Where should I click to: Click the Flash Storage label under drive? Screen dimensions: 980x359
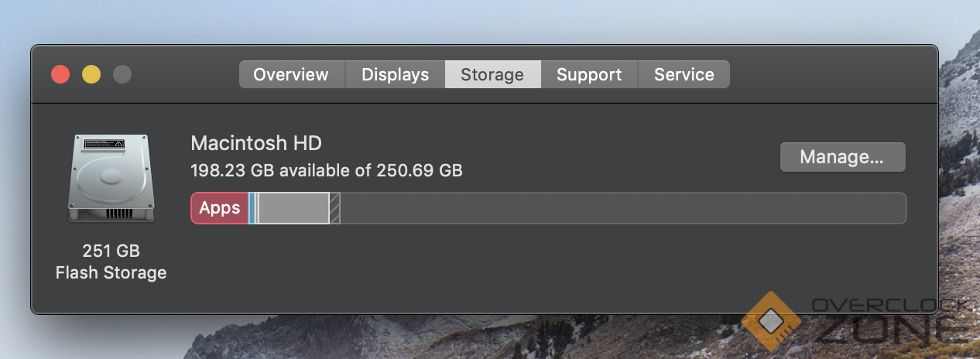click(111, 273)
